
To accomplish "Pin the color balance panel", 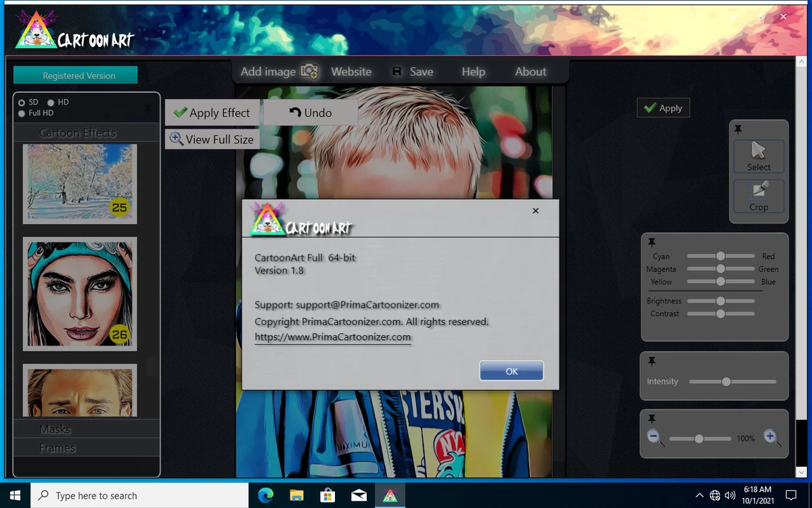I will tap(652, 242).
